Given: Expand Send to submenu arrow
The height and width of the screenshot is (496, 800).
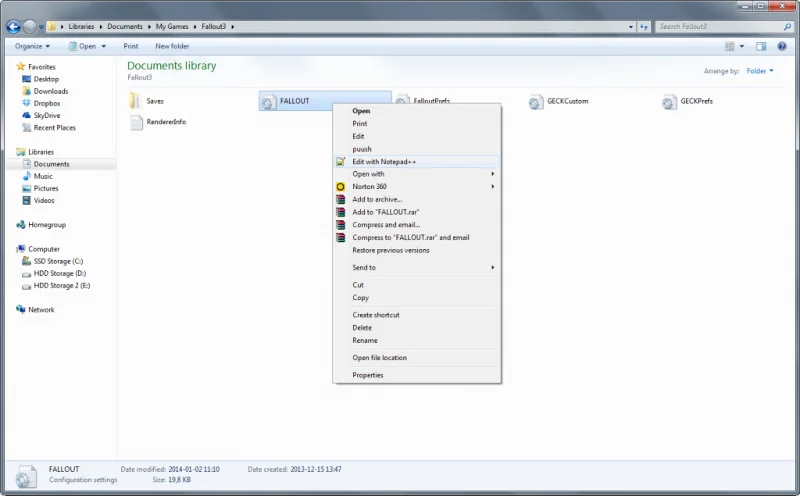Looking at the screenshot, I should [x=493, y=268].
